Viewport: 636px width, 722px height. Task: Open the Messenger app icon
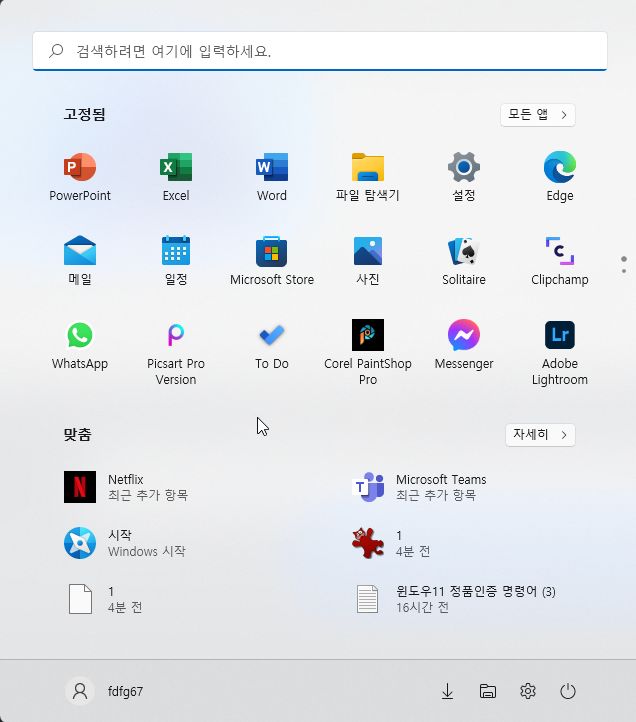[x=464, y=345]
